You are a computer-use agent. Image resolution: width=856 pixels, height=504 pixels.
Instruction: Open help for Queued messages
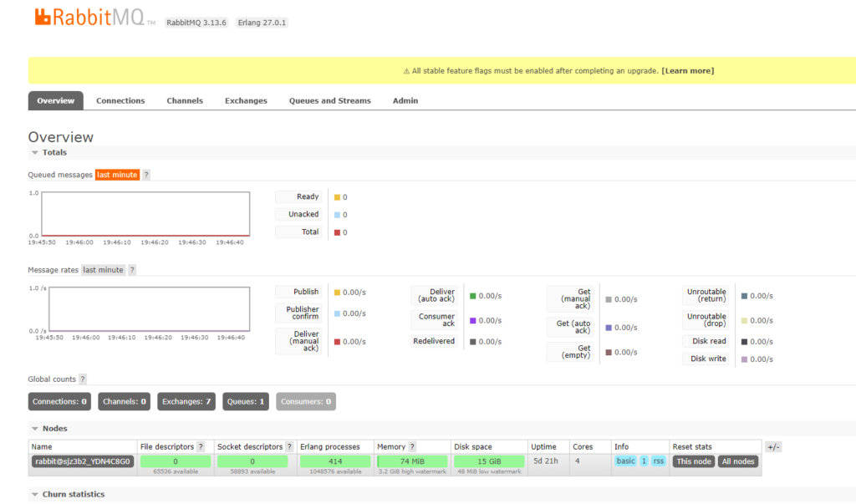coord(145,175)
